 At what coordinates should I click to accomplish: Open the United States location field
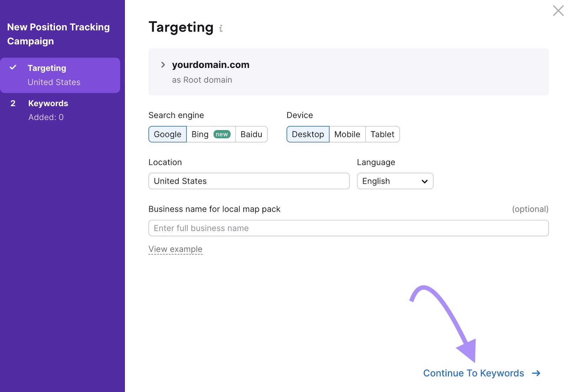(x=249, y=181)
